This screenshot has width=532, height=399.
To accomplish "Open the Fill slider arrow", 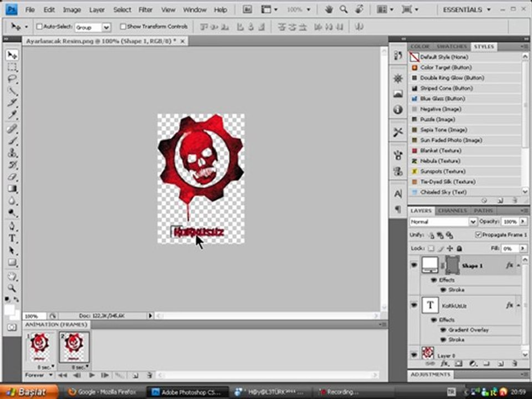I will coord(523,249).
